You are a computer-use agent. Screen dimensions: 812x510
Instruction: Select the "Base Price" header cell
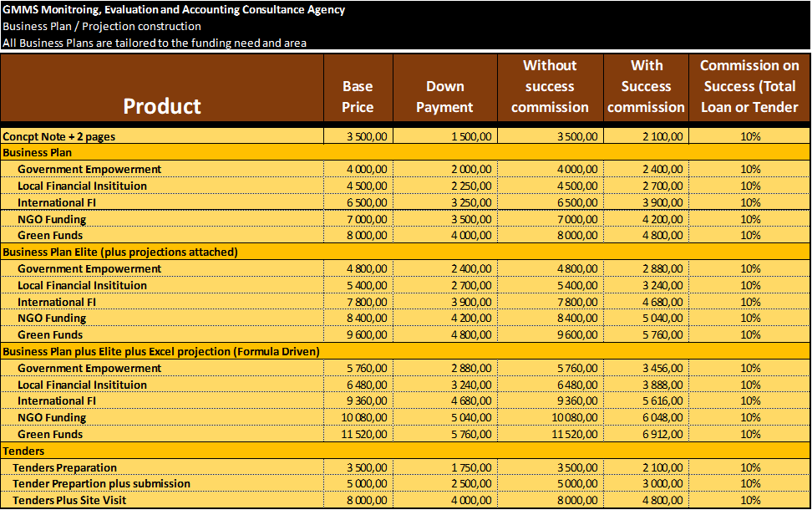[x=358, y=96]
